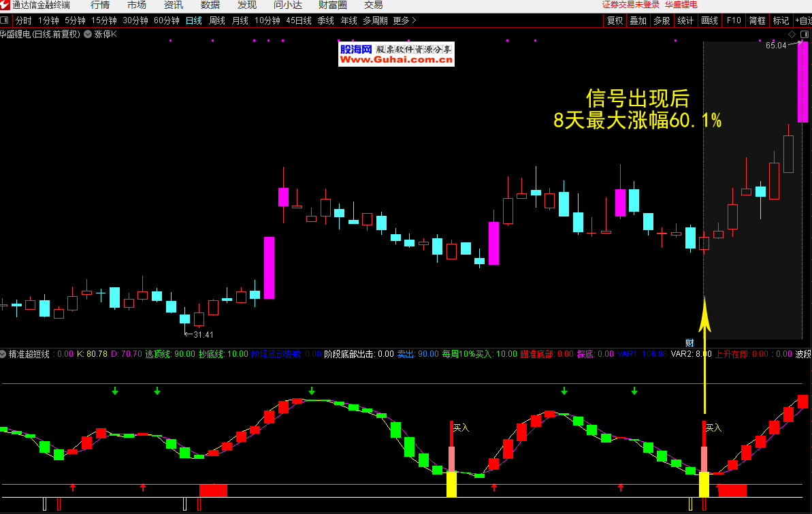Click the 证券交易未登录 login link
Image resolution: width=812 pixels, height=514 pixels.
(631, 5)
